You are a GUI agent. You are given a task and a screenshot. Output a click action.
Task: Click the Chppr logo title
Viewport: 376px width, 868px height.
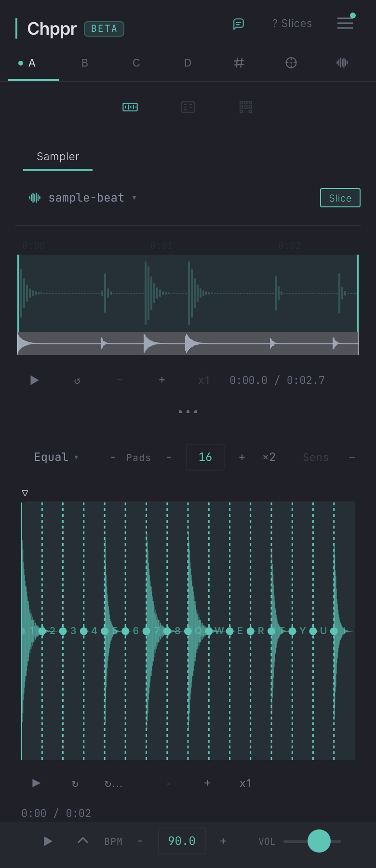click(52, 29)
